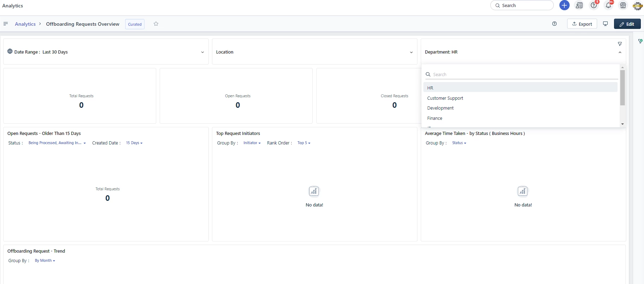Click the Open Requests card value
The height and width of the screenshot is (284, 644).
click(x=238, y=105)
